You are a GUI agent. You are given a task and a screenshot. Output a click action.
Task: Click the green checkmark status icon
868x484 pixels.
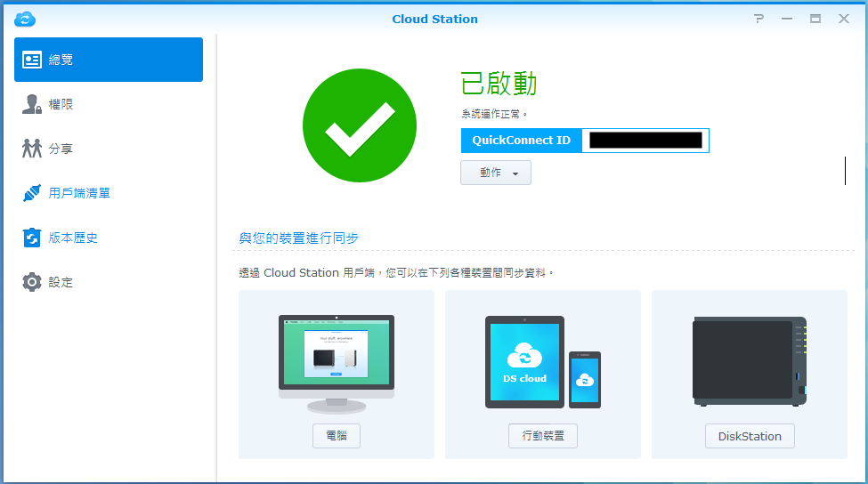pos(360,125)
